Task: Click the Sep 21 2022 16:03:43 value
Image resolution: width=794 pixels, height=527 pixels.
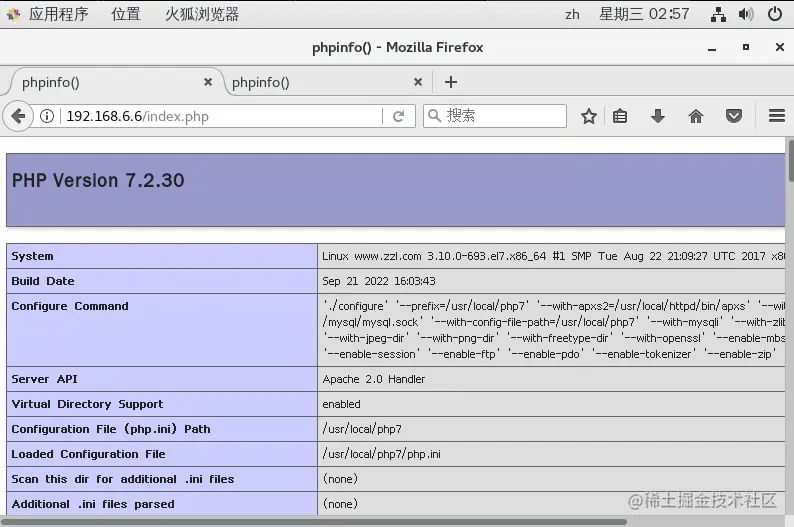Action: click(379, 281)
